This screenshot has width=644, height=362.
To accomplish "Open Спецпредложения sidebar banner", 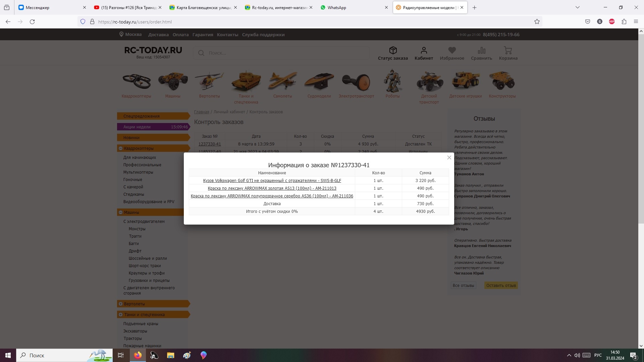I will (154, 116).
